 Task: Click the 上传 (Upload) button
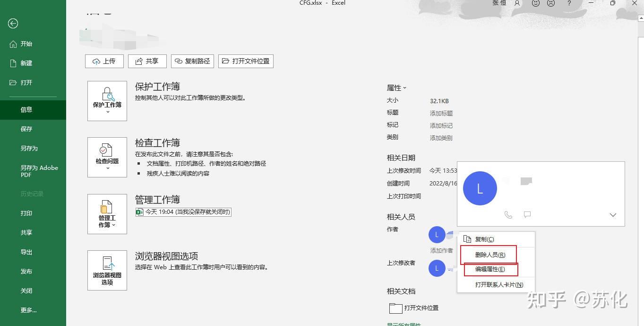(x=104, y=61)
